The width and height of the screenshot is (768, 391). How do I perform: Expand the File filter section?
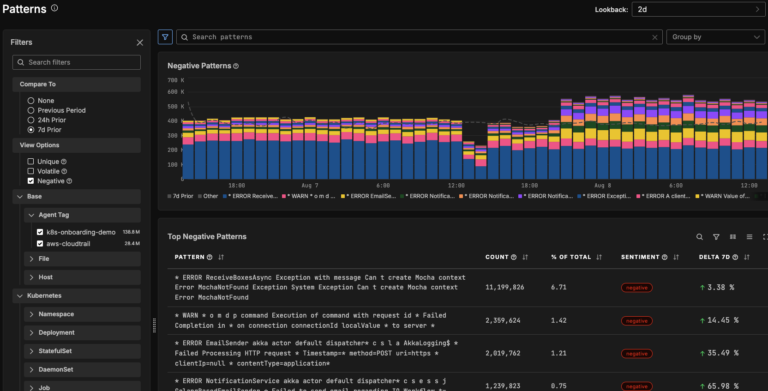click(x=82, y=259)
